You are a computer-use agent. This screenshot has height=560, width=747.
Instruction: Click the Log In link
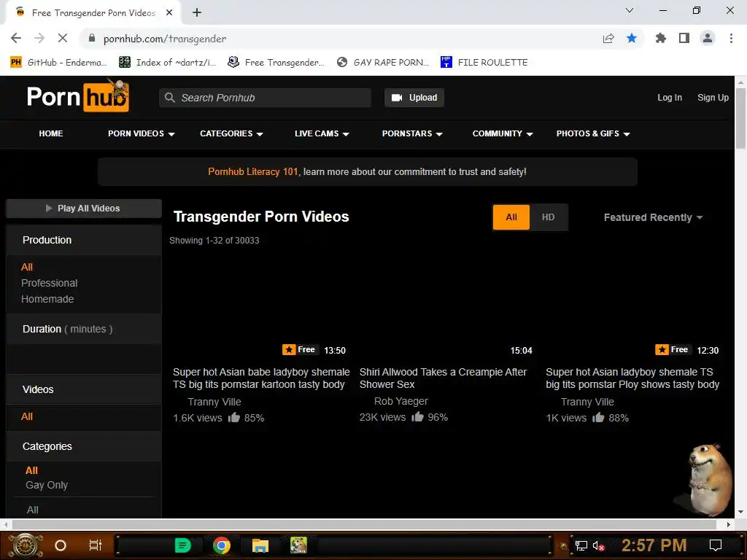point(670,98)
